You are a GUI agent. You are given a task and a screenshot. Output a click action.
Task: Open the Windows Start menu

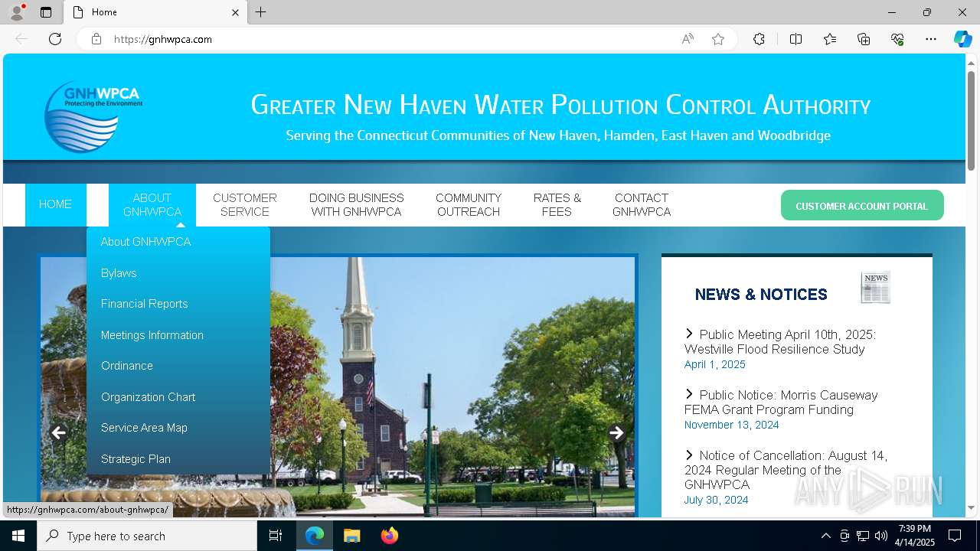tap(18, 536)
